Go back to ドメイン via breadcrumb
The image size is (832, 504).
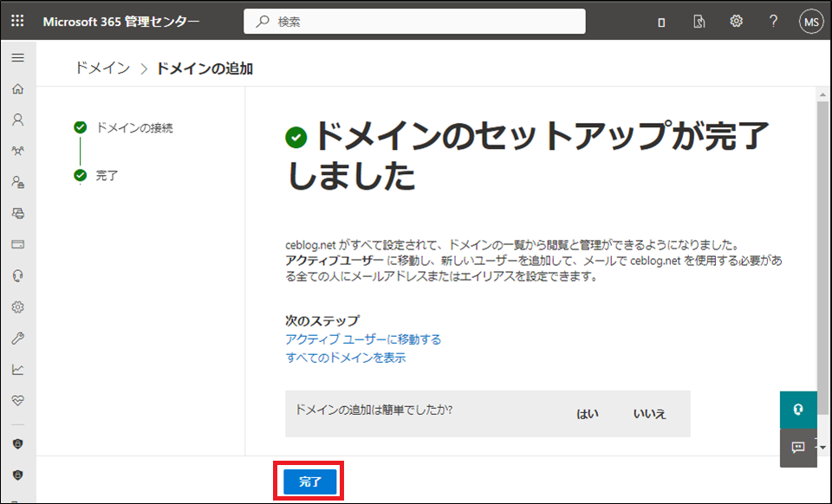[x=102, y=68]
